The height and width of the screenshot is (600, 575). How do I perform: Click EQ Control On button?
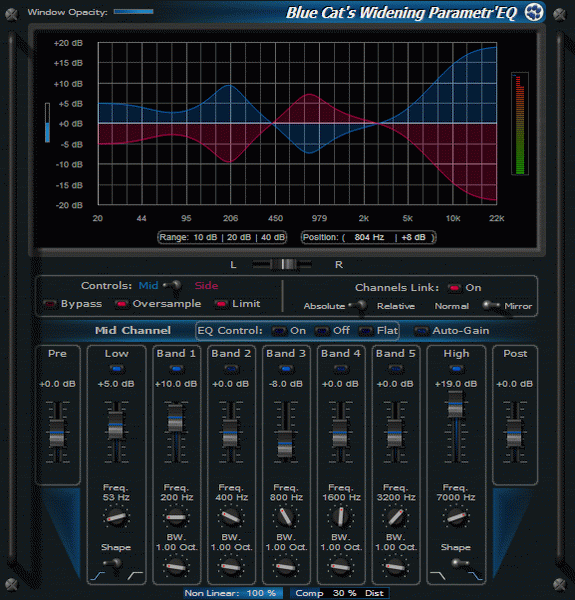pyautogui.click(x=279, y=331)
